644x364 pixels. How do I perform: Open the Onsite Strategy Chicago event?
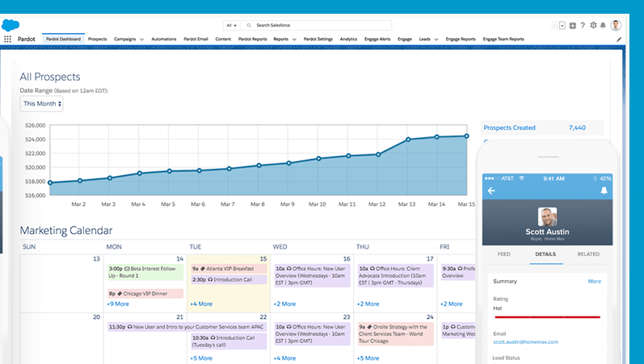[x=395, y=334]
